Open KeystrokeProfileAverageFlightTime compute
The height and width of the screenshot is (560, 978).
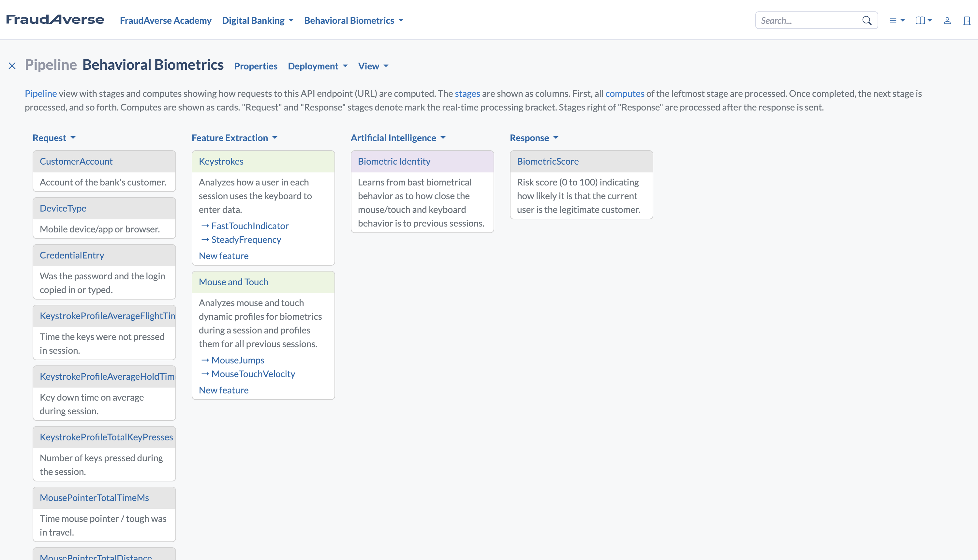click(x=108, y=316)
